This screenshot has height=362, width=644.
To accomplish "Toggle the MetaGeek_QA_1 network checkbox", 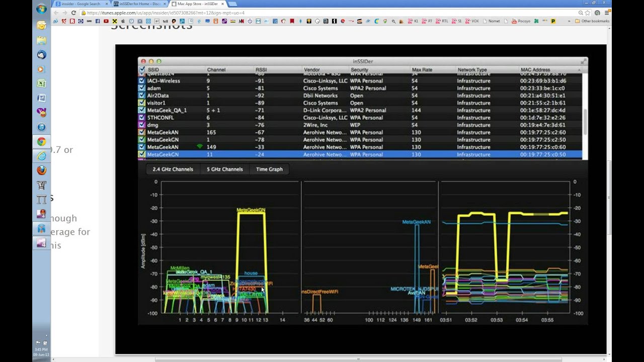I will 142,110.
